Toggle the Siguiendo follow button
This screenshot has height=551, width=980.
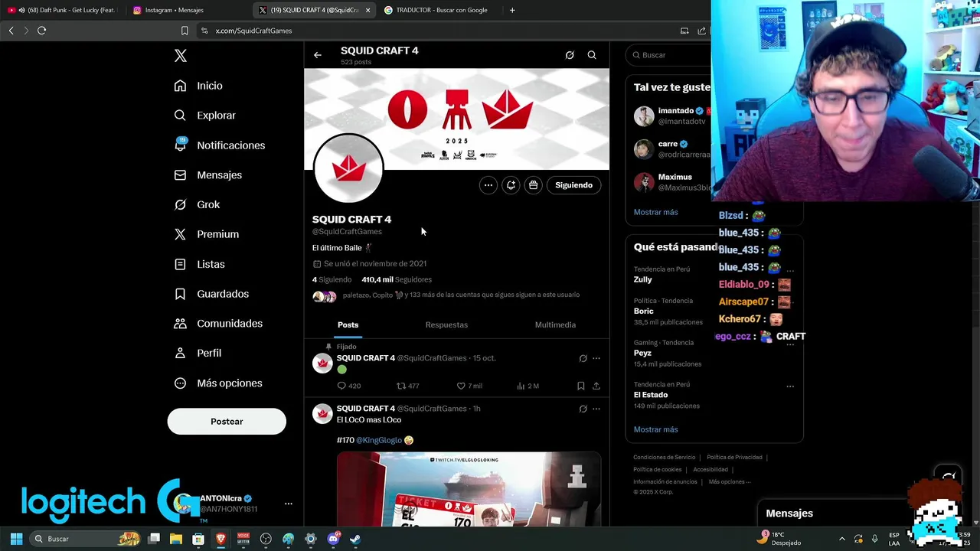pyautogui.click(x=573, y=185)
